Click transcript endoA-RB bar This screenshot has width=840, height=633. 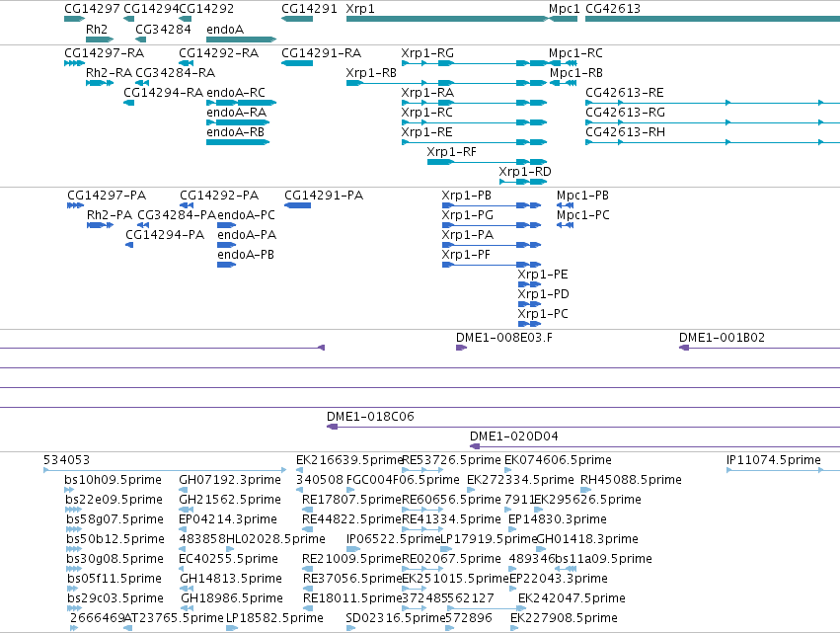click(x=238, y=142)
